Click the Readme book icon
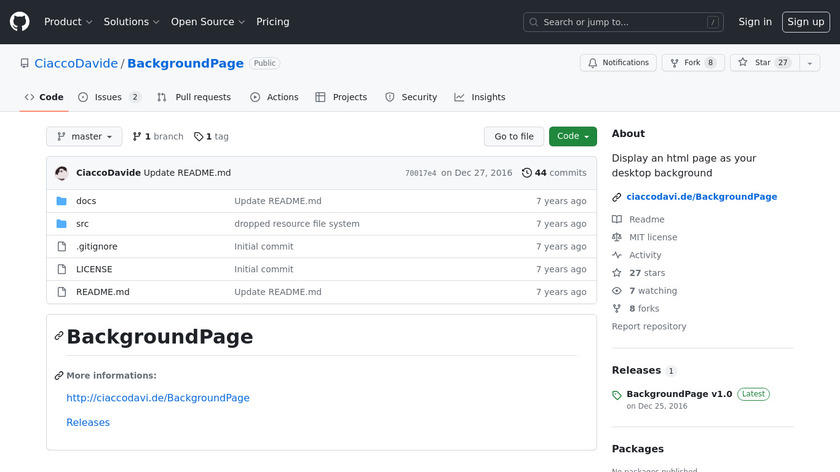This screenshot has width=840, height=472. coord(617,219)
